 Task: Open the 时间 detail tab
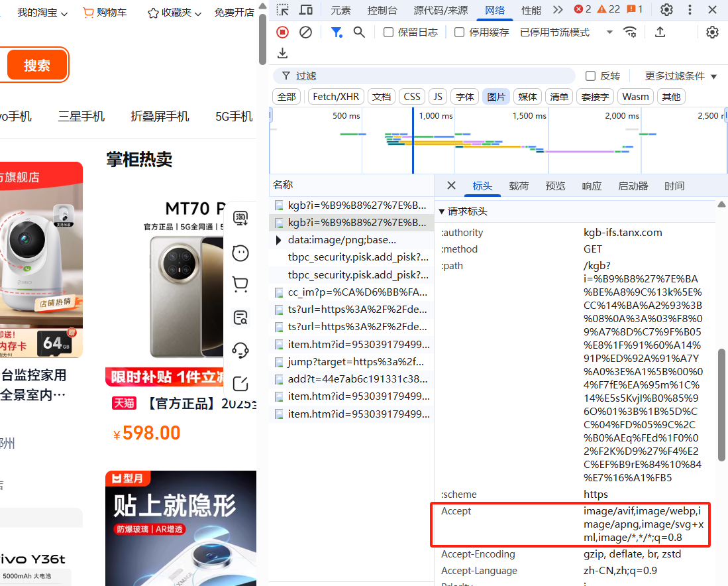click(x=674, y=186)
